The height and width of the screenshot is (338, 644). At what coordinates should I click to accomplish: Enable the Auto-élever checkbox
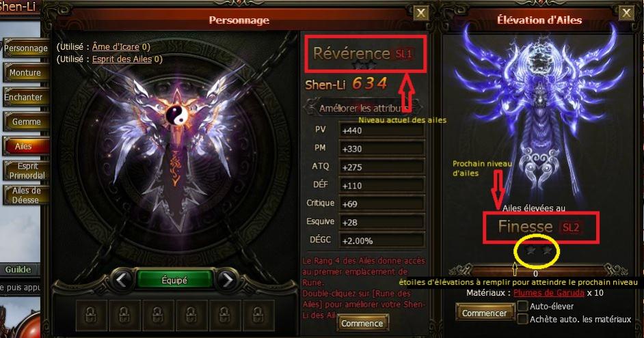click(522, 306)
